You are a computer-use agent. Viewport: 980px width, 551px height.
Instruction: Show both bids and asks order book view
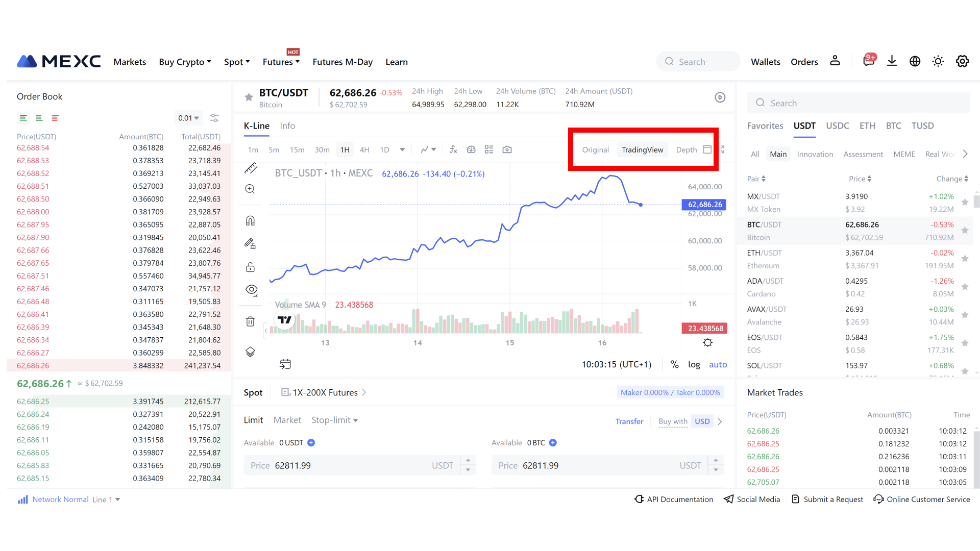23,118
